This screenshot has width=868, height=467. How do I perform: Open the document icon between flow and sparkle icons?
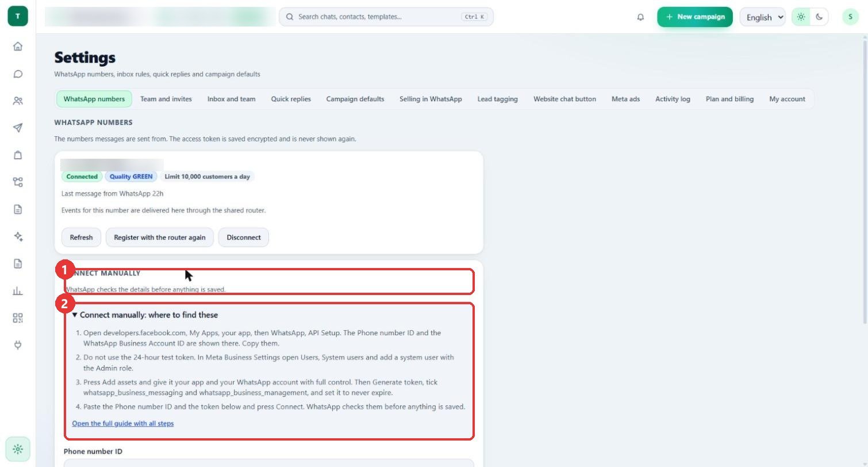tap(18, 209)
